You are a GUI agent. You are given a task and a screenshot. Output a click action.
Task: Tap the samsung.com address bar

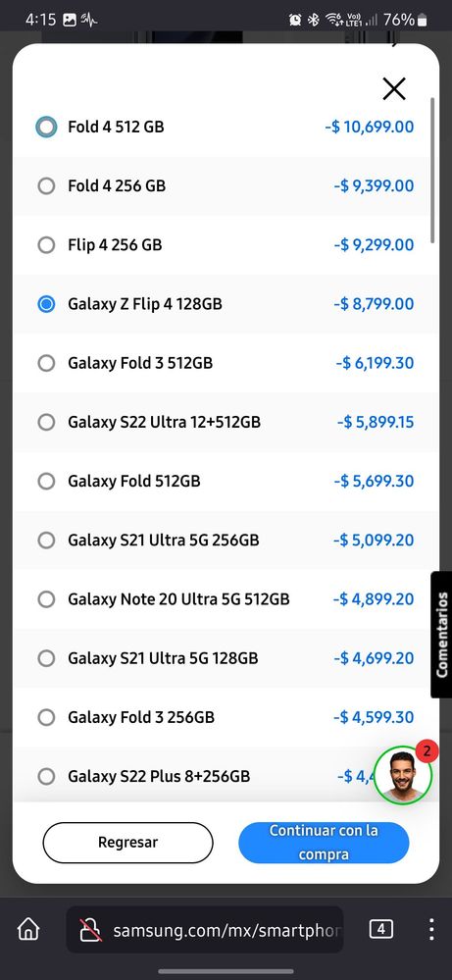coord(205,930)
